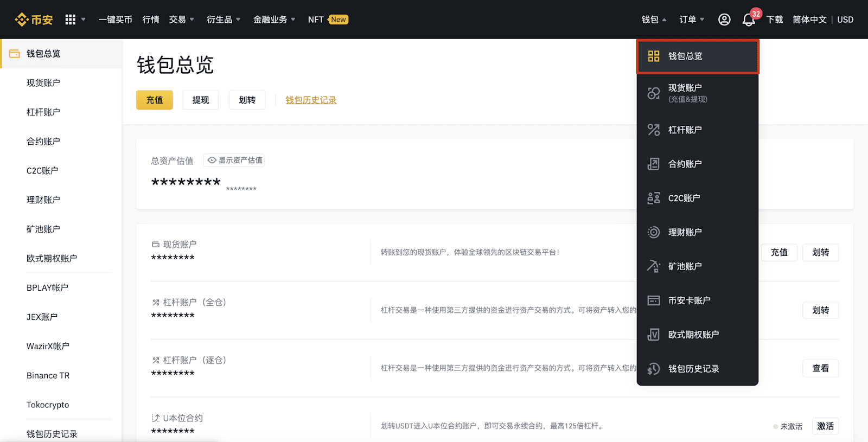Select 杠杆账户 in the wallet dropdown
868x442 pixels.
698,130
